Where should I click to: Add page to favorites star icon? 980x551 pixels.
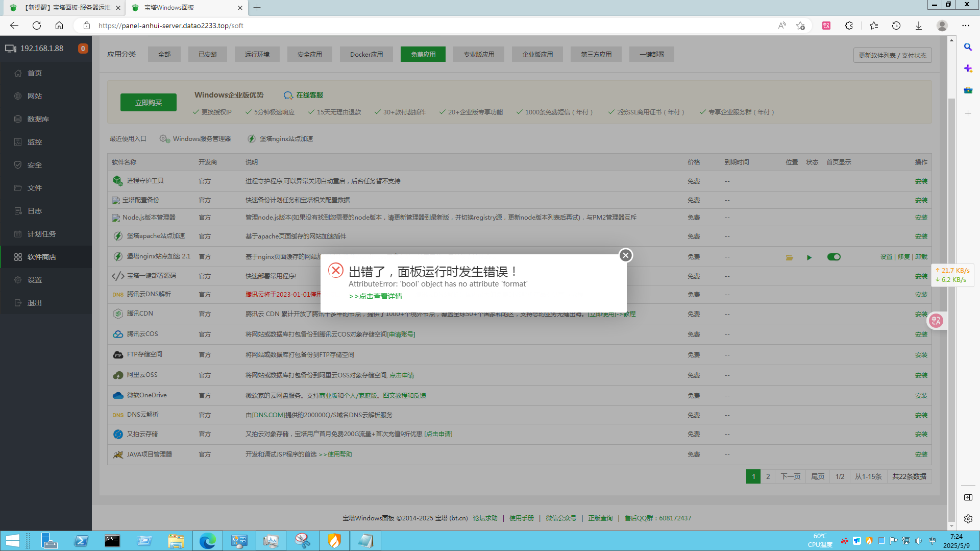point(800,26)
